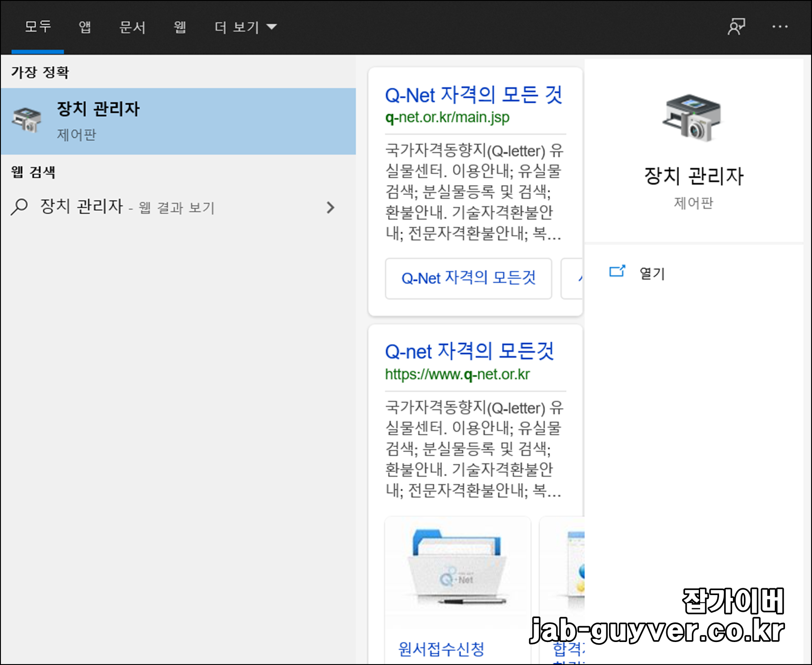Viewport: 812px width, 665px height.
Task: Open Q-net 자격의 모든것 second result
Action: coord(469,351)
